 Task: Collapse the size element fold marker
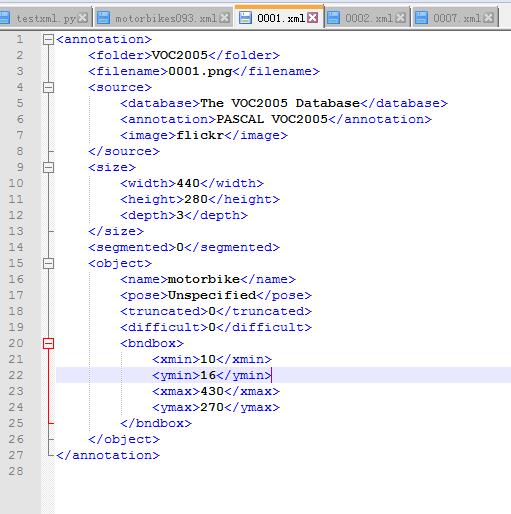click(48, 167)
